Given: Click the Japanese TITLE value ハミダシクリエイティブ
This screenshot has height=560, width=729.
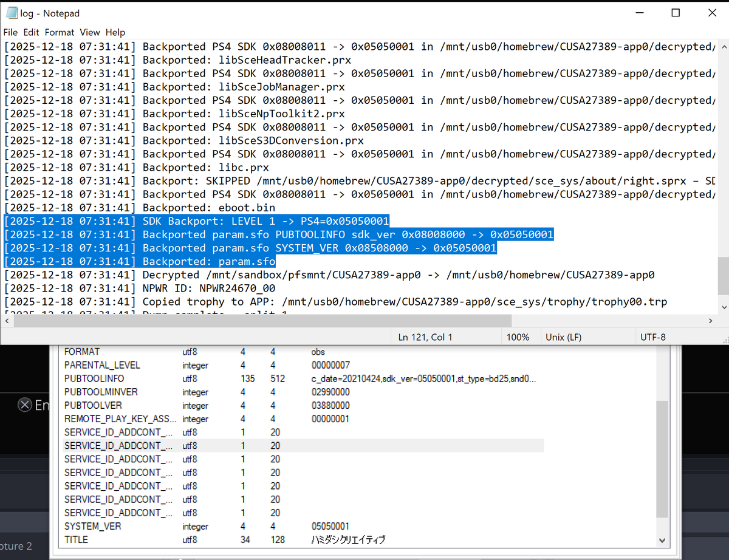Looking at the screenshot, I should tap(348, 539).
